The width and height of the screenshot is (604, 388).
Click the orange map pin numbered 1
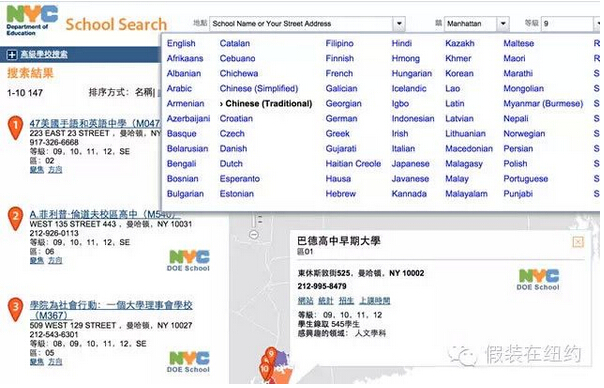pos(15,128)
